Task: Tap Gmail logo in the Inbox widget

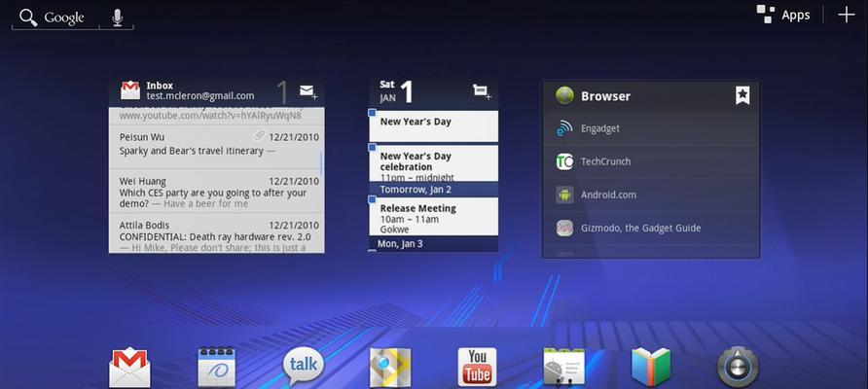Action: pyautogui.click(x=130, y=90)
